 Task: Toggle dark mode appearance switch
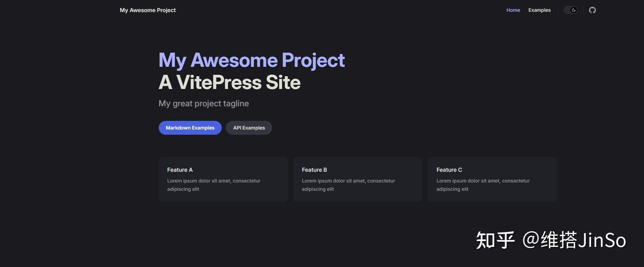tap(570, 10)
